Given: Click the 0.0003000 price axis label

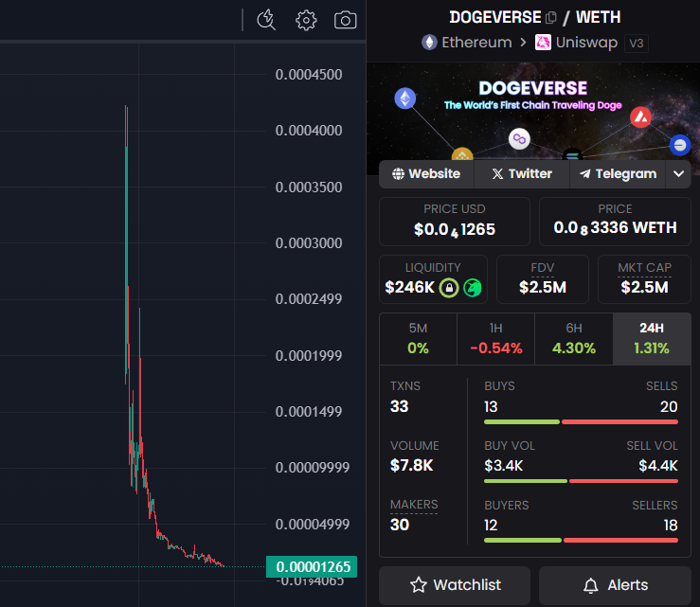Looking at the screenshot, I should click(309, 243).
